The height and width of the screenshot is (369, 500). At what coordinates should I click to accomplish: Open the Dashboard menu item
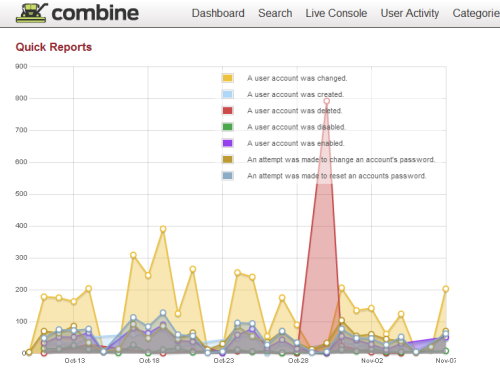(x=218, y=13)
